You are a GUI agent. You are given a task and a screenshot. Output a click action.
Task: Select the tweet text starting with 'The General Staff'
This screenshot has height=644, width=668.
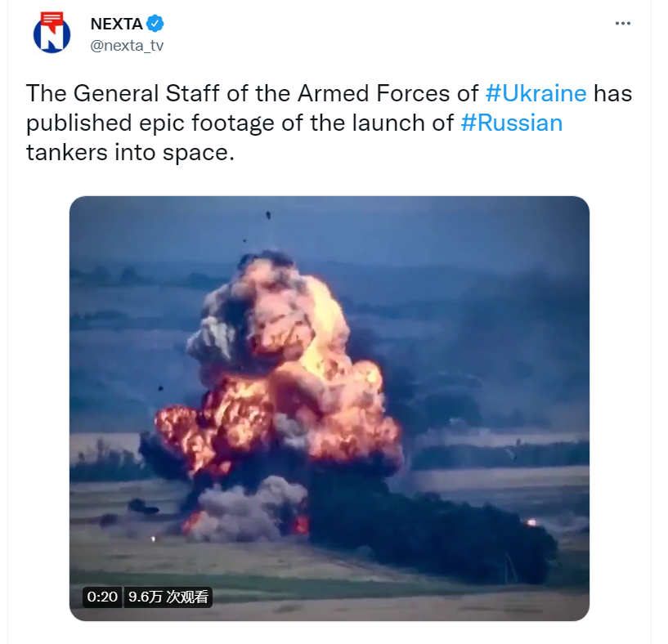coord(329,123)
